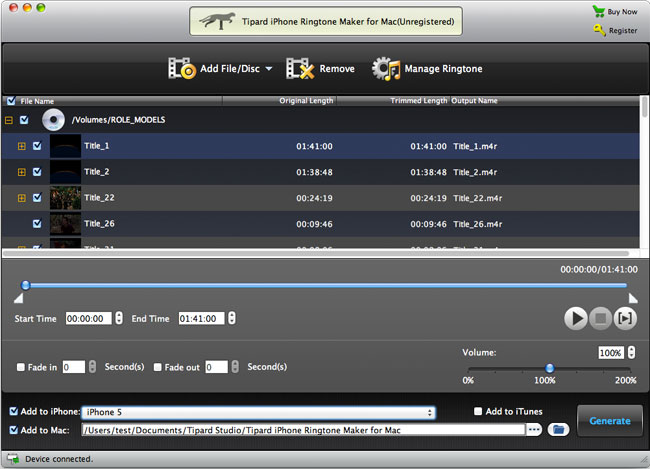Screen dimensions: 650x469
Task: Click the Register link
Action: pos(623,30)
